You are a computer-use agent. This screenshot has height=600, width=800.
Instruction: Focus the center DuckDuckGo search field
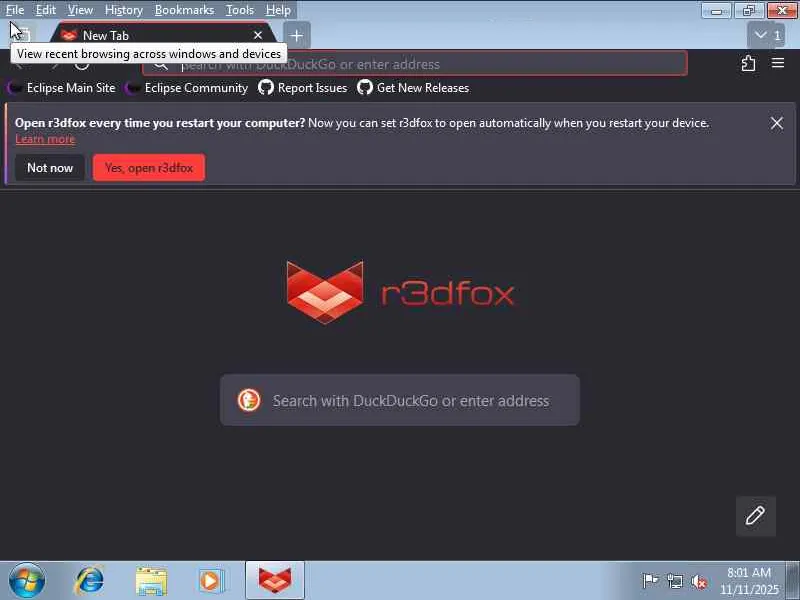tap(400, 400)
